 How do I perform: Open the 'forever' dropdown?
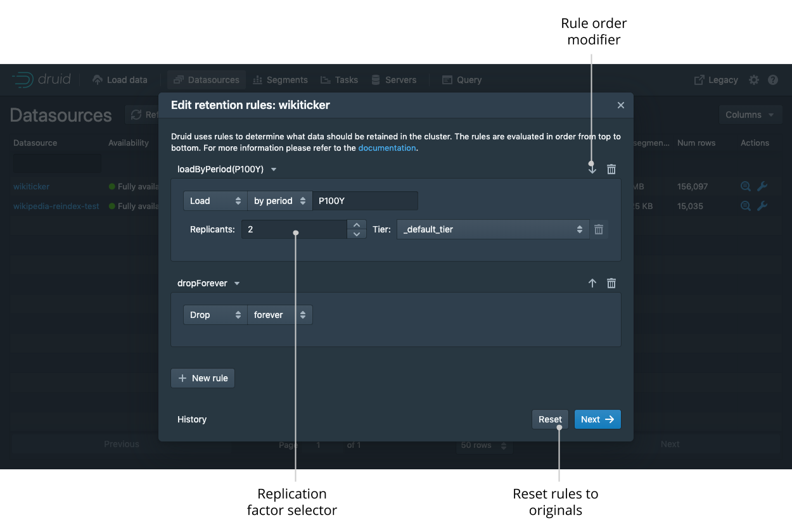(x=280, y=315)
